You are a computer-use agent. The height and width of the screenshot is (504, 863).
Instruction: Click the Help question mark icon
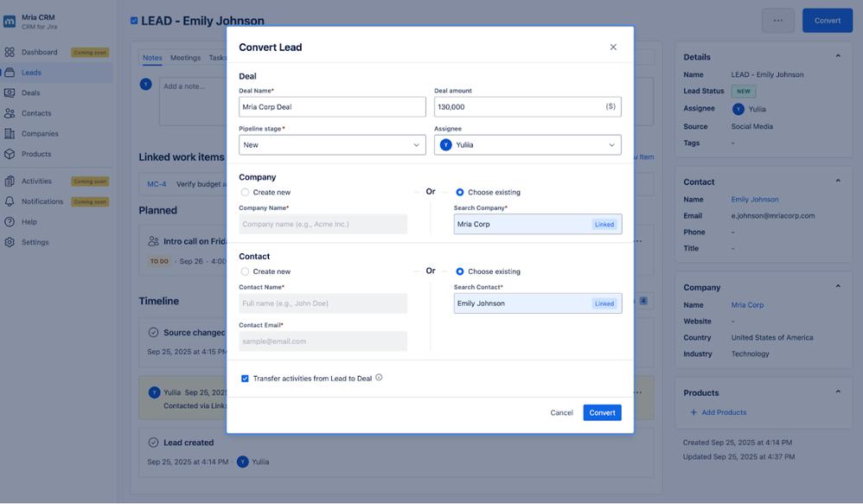coord(10,221)
